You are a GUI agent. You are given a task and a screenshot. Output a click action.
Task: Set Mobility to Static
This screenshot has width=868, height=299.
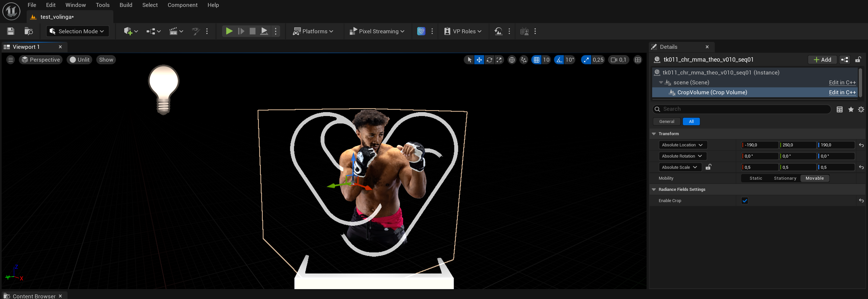click(x=756, y=178)
